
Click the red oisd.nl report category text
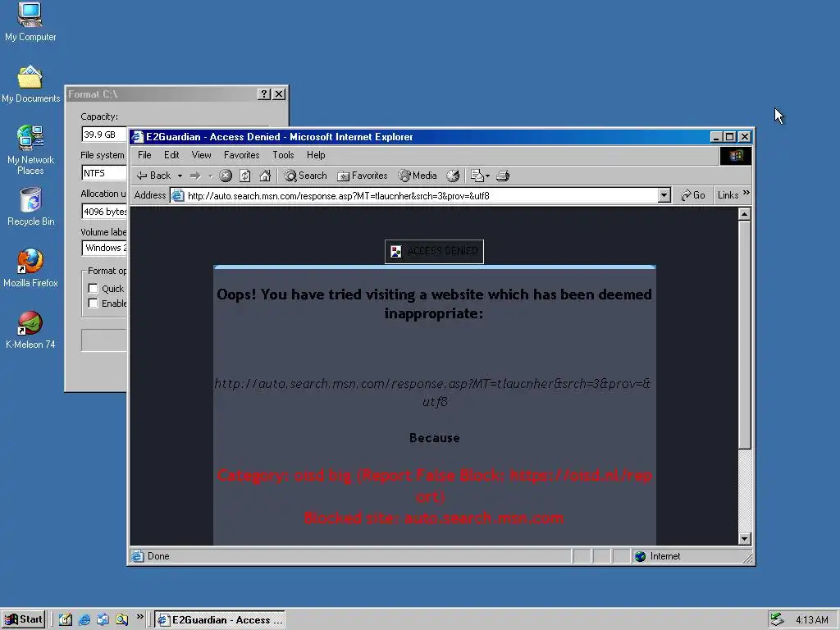point(434,486)
